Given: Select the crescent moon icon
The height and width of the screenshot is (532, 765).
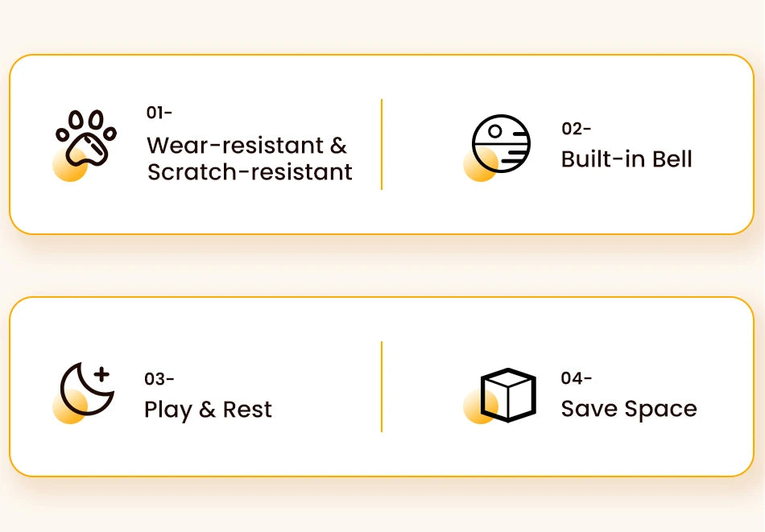Looking at the screenshot, I should coord(85,389).
